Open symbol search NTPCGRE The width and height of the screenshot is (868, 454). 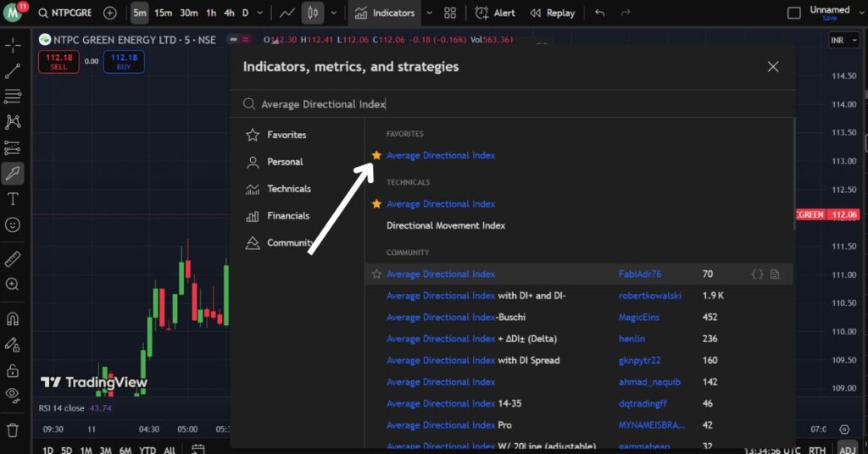point(64,13)
